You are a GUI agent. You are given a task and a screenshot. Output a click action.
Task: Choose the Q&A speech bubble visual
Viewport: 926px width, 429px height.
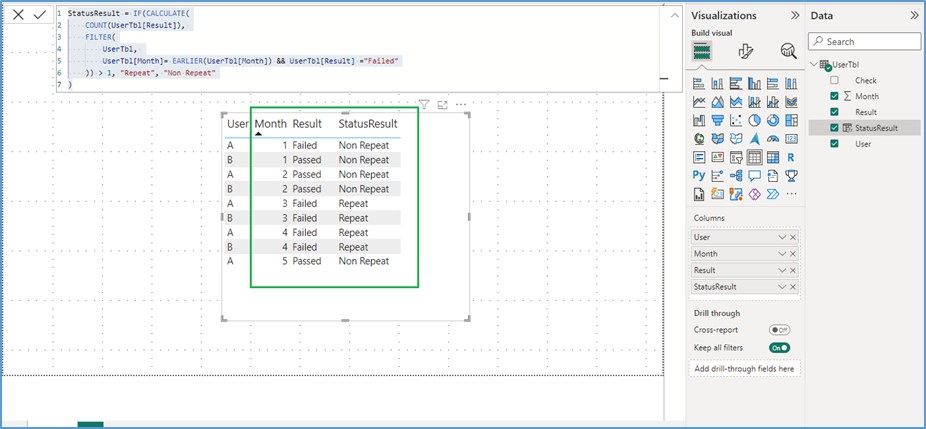tap(754, 176)
